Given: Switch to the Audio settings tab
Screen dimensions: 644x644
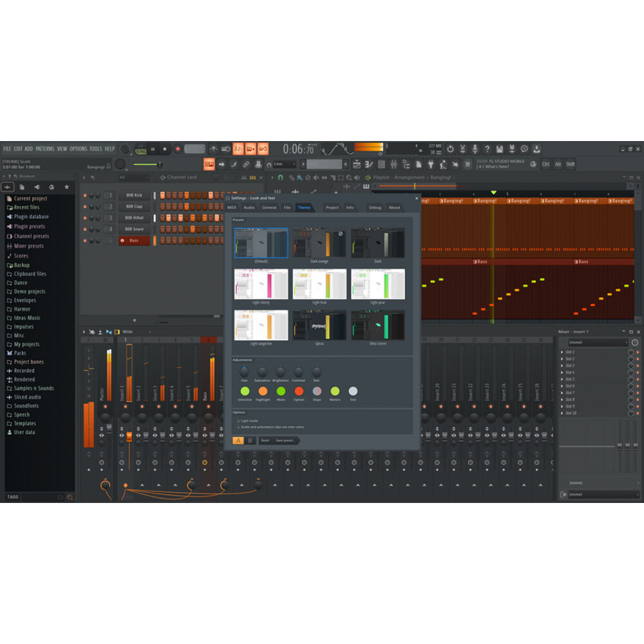Looking at the screenshot, I should pyautogui.click(x=249, y=207).
